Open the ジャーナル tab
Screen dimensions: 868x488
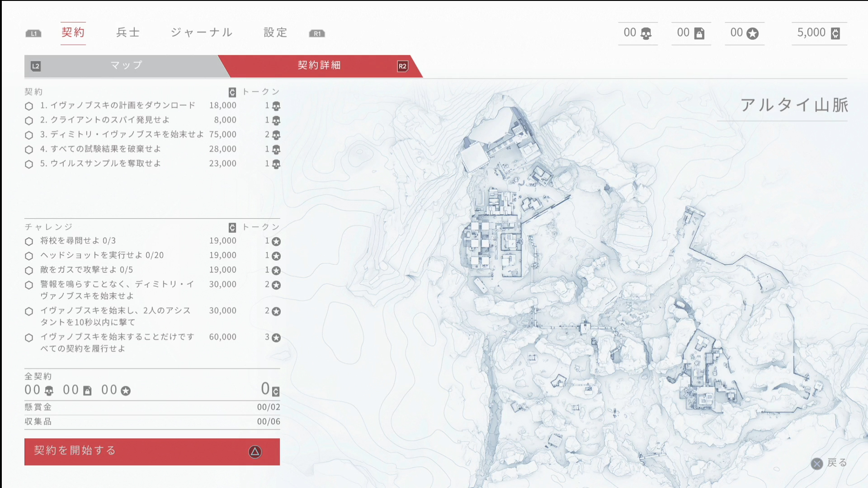(202, 33)
